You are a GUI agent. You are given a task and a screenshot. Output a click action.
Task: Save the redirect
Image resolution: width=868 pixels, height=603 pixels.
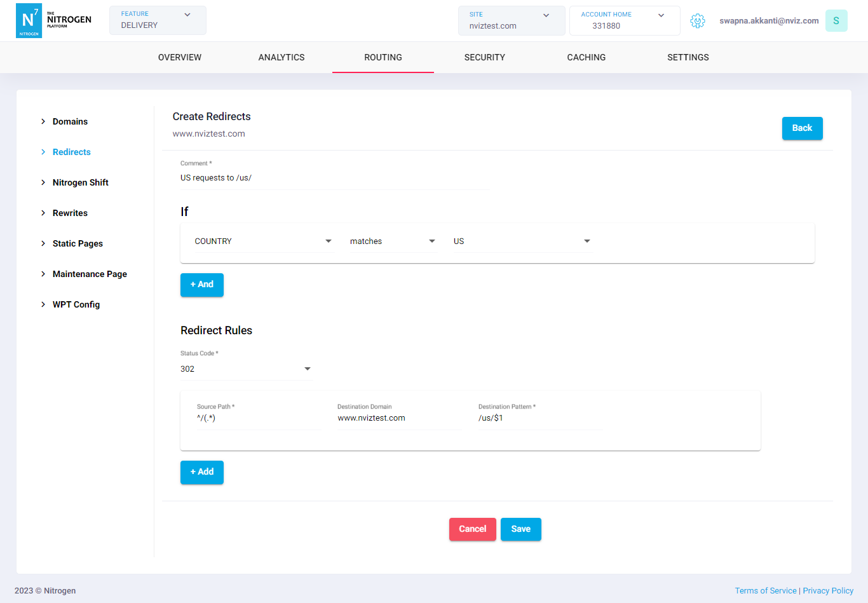[x=521, y=529]
